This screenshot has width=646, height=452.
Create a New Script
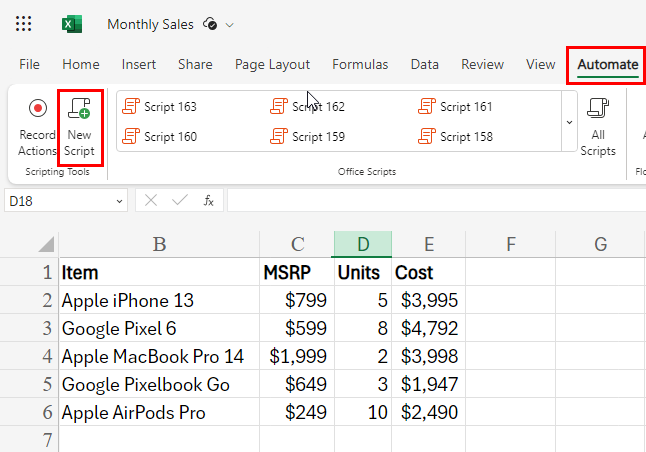[x=80, y=128]
